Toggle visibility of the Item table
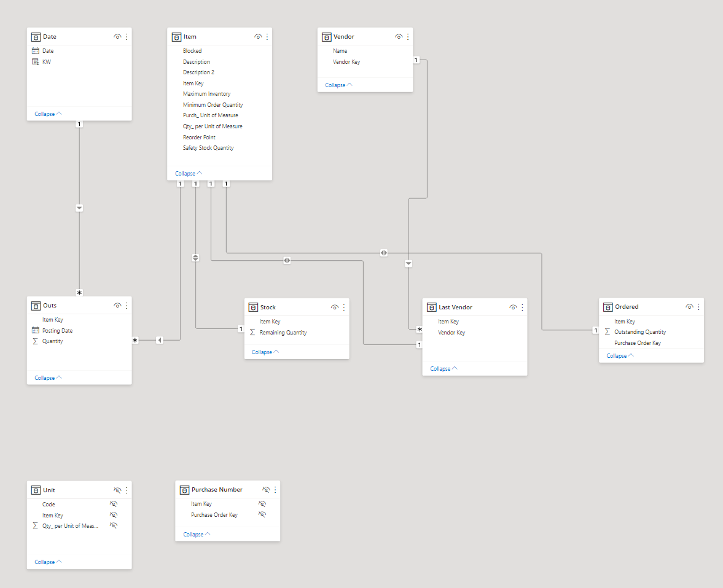The image size is (723, 588). tap(258, 37)
